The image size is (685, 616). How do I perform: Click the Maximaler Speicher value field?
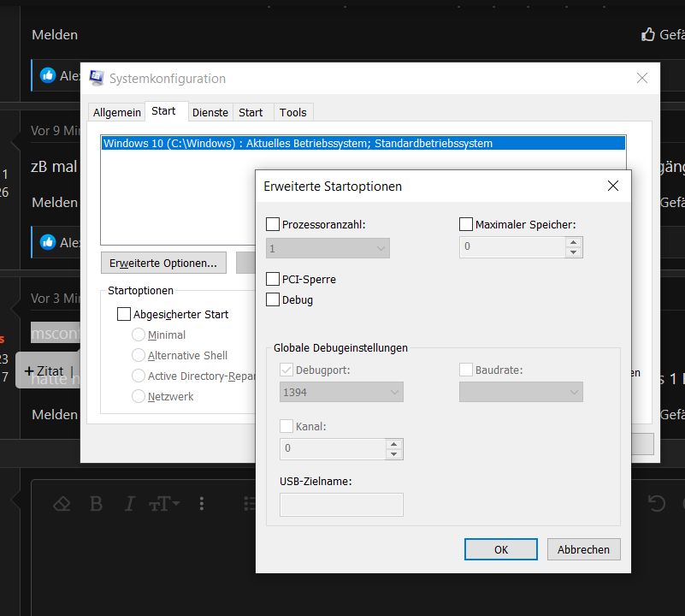pos(512,246)
